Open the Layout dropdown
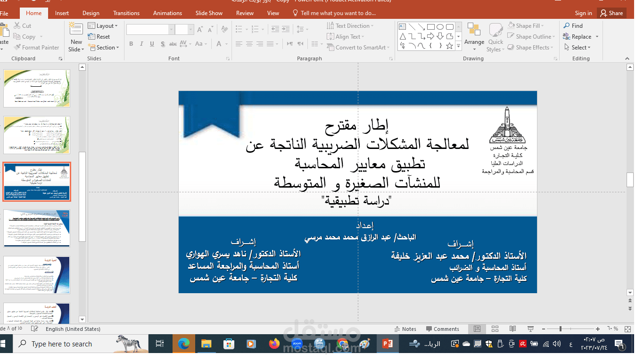This screenshot has width=644, height=362. coord(103,26)
